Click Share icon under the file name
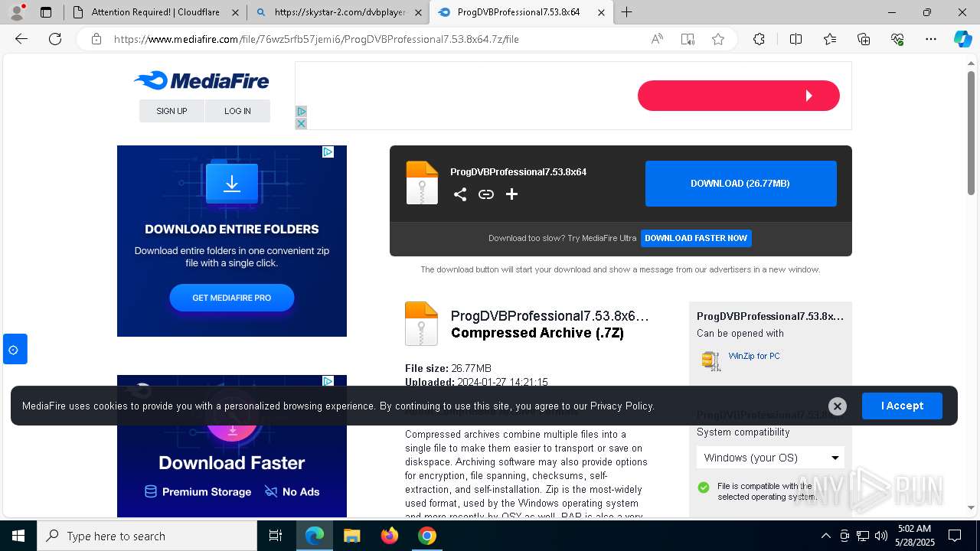This screenshot has width=980, height=551. click(460, 194)
